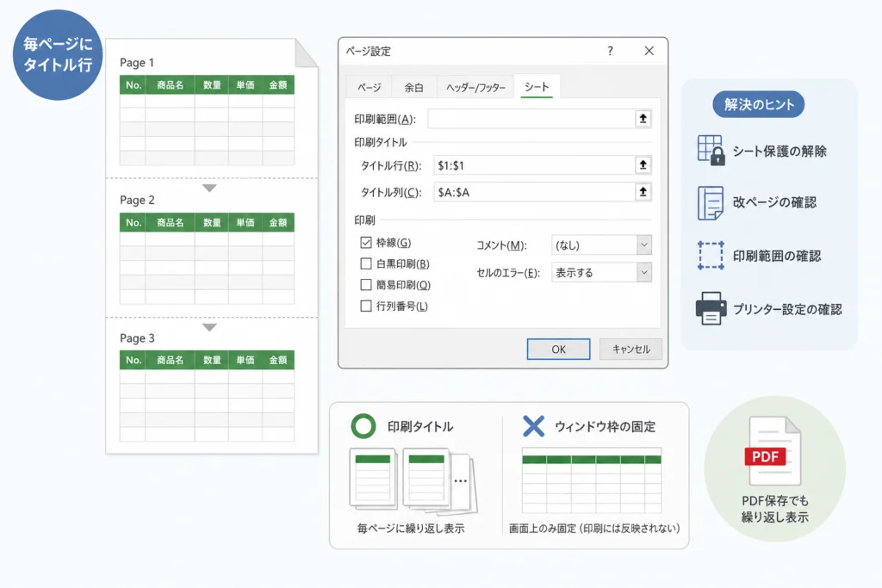This screenshot has width=882, height=588.
Task: Select the シート tab
Action: (537, 87)
